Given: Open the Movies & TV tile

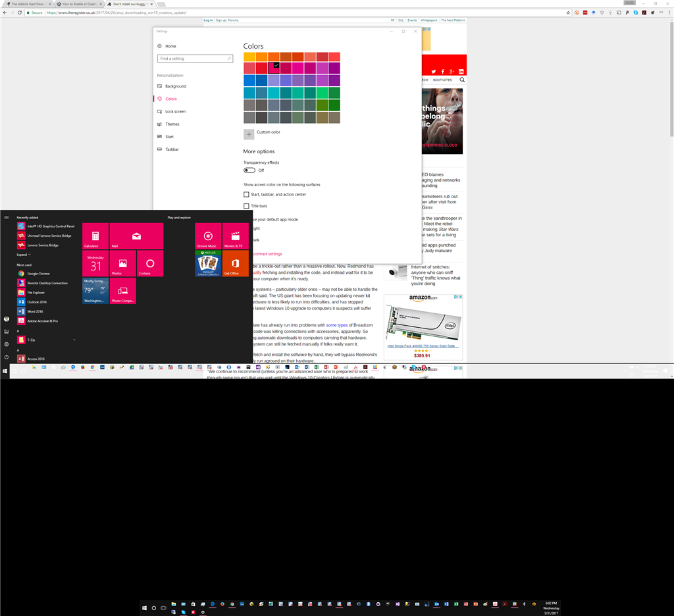Looking at the screenshot, I should (236, 236).
